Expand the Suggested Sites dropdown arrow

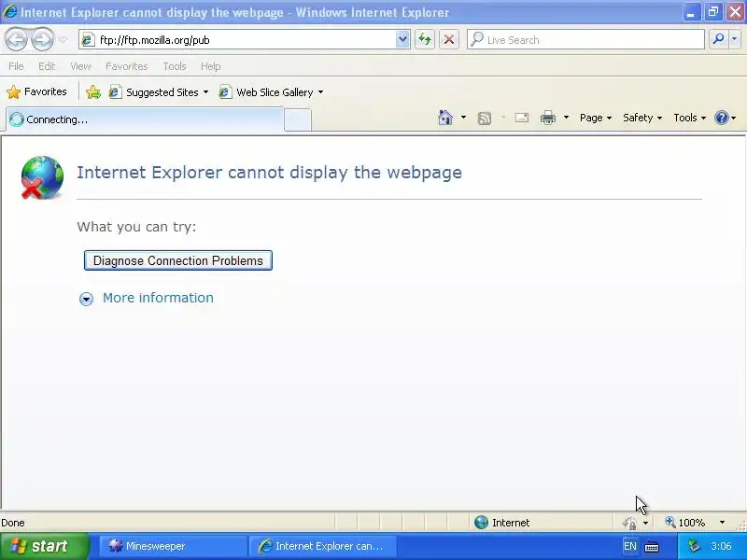pos(205,91)
